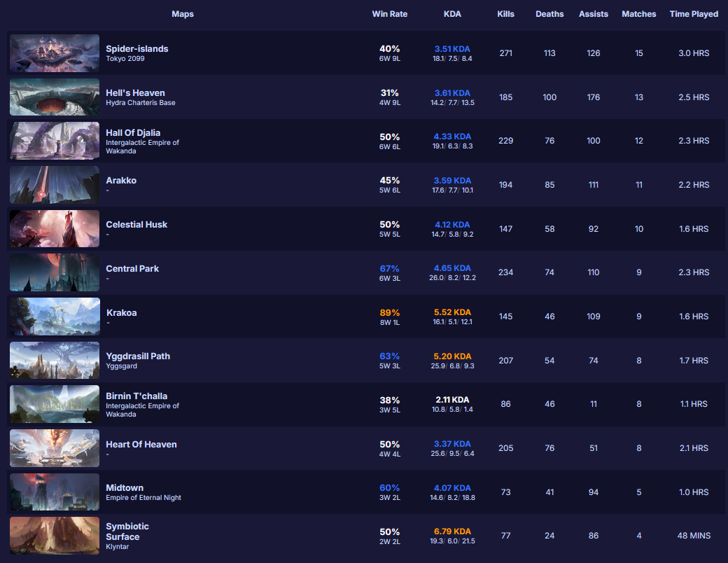The image size is (728, 563).
Task: Click Krakoa's 89% win rate
Action: coord(389,312)
